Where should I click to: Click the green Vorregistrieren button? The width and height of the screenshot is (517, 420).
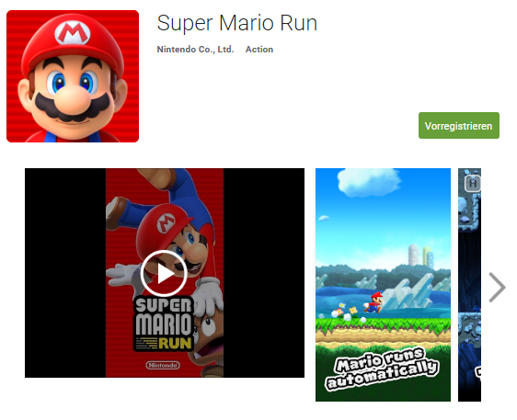point(459,126)
